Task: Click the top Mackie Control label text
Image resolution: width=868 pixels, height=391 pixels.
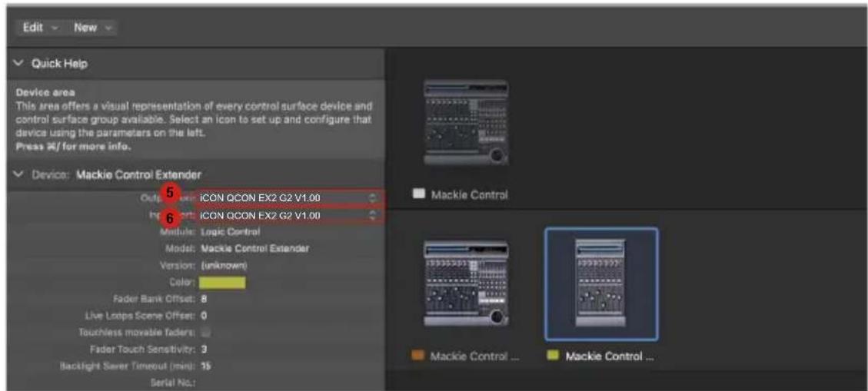Action: tap(468, 194)
